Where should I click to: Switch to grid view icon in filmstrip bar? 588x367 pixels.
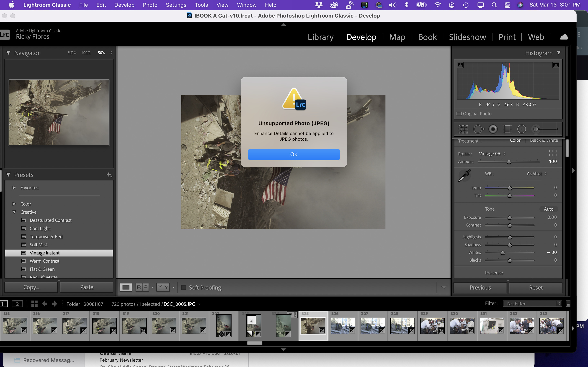(34, 304)
